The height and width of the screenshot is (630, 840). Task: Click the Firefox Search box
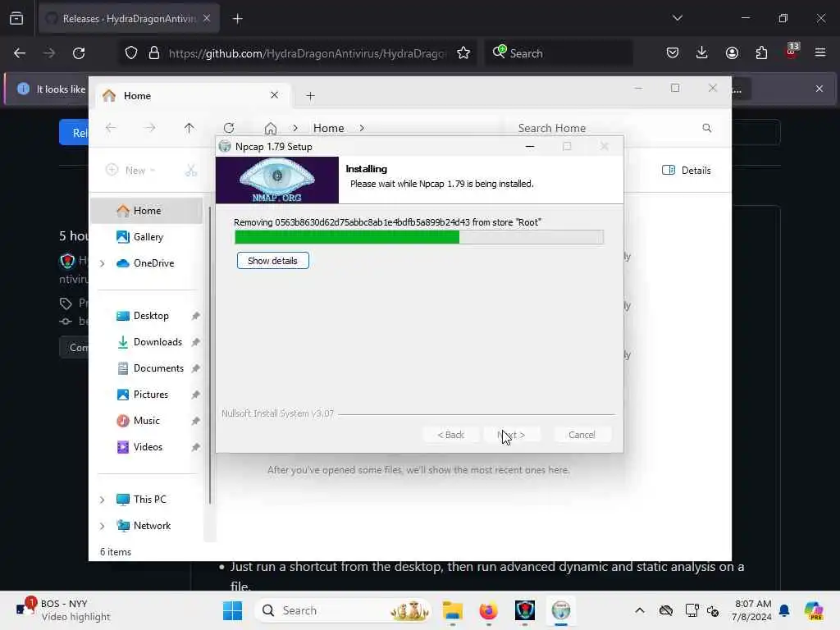559,53
